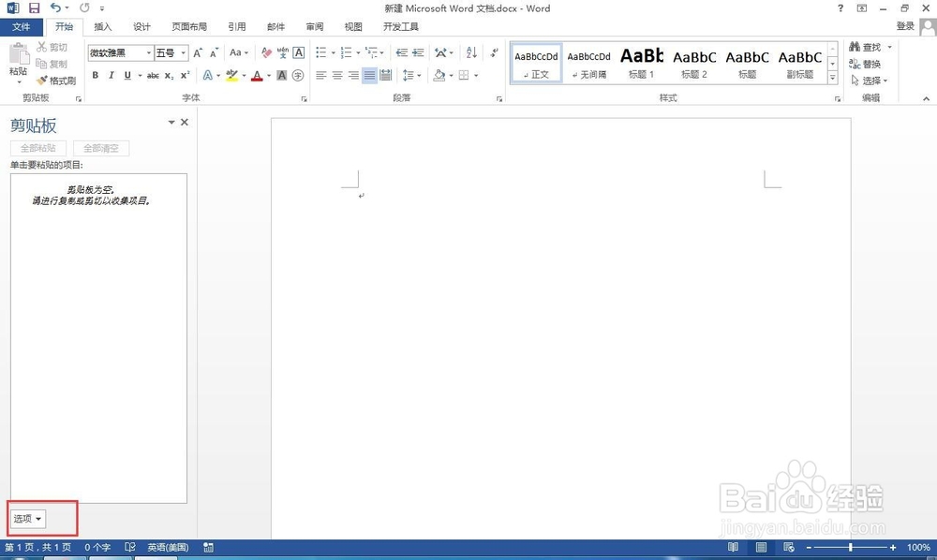
Task: Apply the 标题 1 style
Action: tap(642, 64)
